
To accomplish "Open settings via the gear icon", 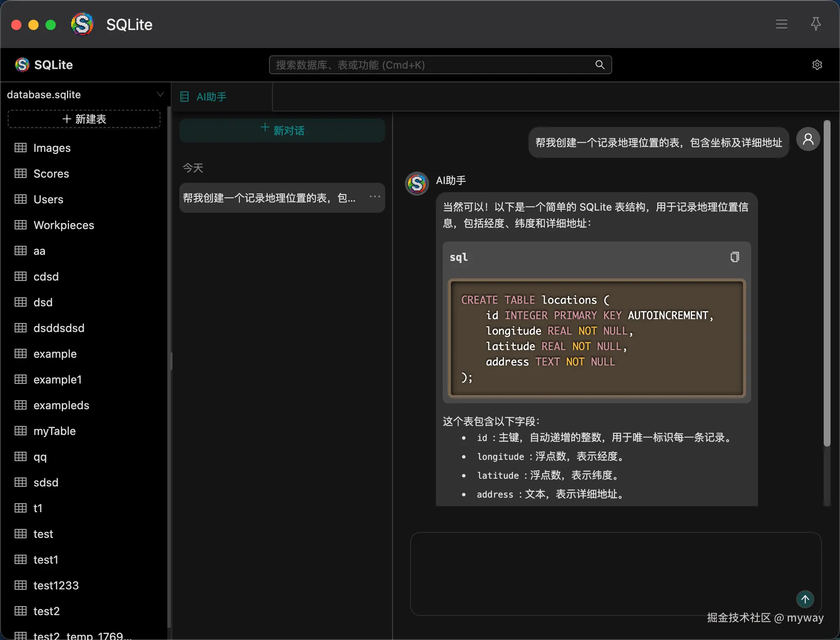I will coord(817,65).
